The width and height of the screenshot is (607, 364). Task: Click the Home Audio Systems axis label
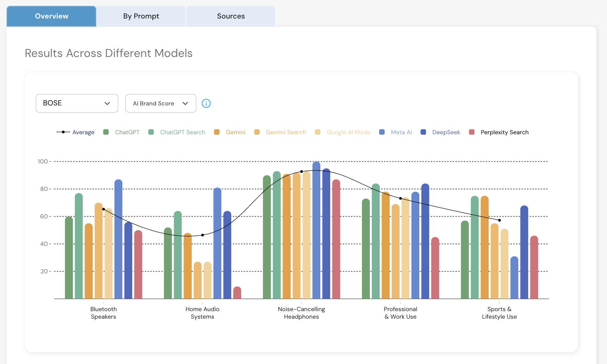click(202, 313)
